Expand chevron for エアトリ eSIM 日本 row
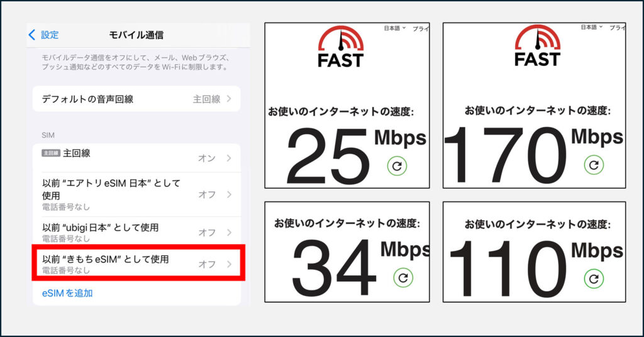This screenshot has width=644, height=337. (229, 194)
